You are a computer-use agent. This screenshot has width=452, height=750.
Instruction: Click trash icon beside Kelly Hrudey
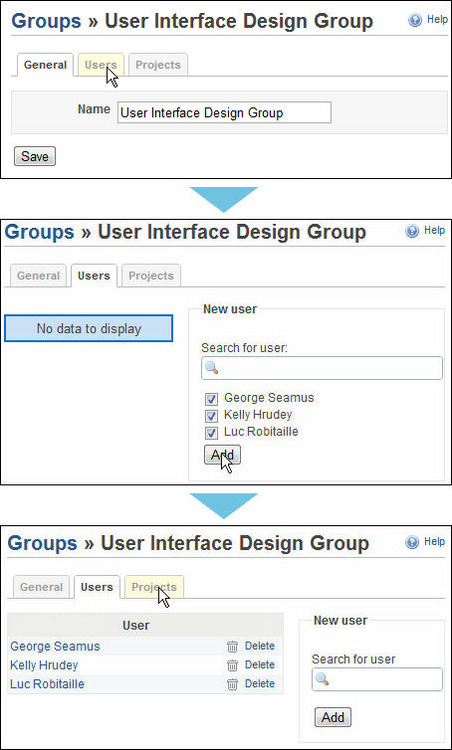(232, 665)
